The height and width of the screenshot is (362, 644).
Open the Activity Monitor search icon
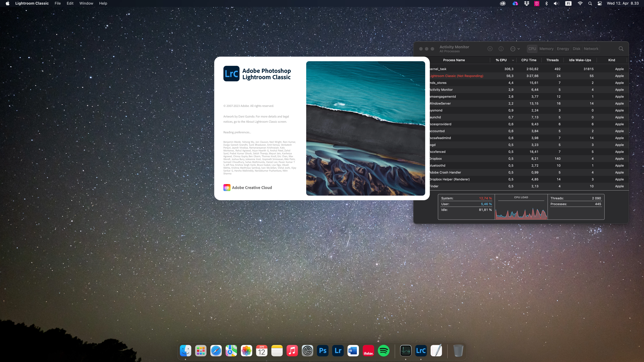click(621, 49)
